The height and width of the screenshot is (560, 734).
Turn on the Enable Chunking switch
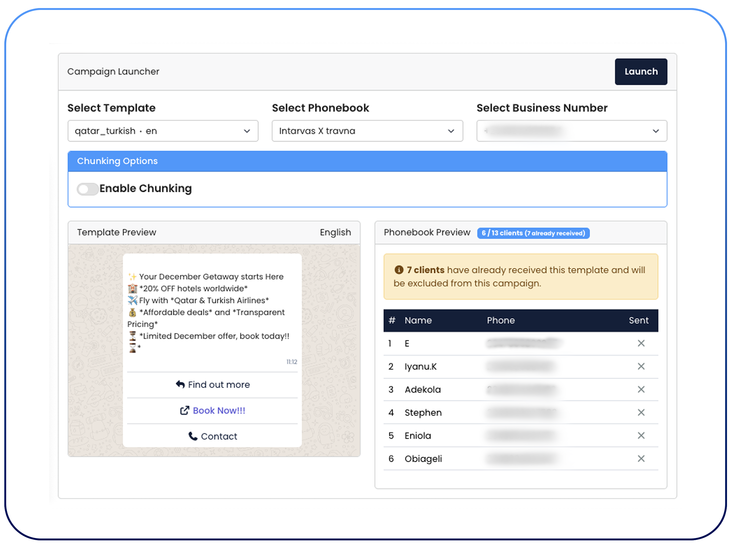point(87,189)
